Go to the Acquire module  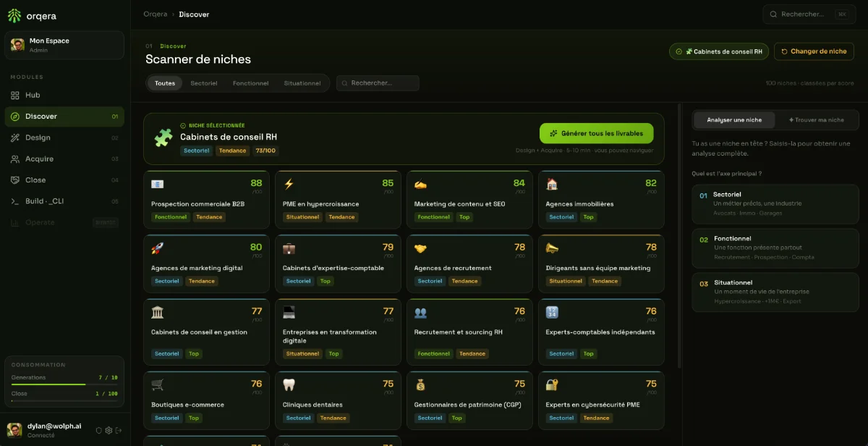tap(64, 159)
